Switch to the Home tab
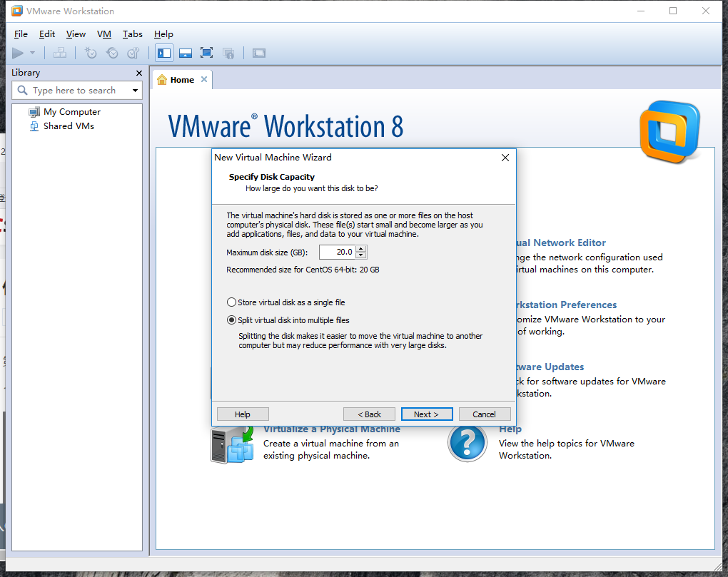The width and height of the screenshot is (728, 577). [182, 80]
